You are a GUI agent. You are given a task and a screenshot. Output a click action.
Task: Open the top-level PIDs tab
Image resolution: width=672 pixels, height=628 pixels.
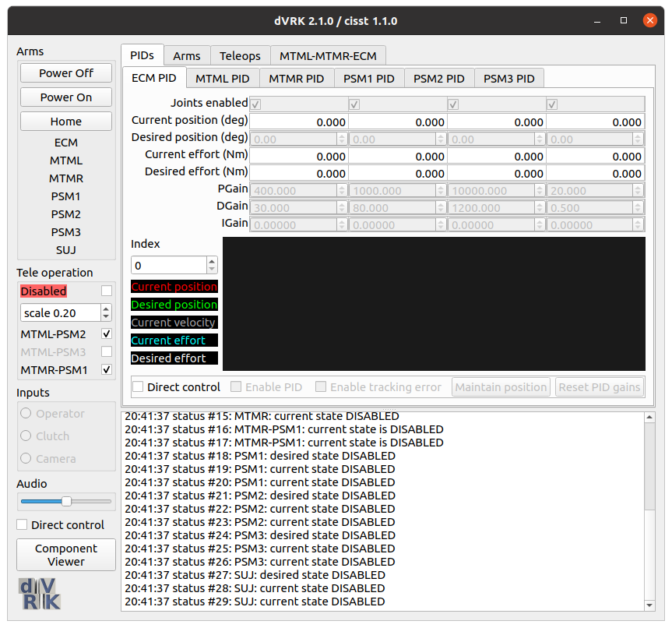pyautogui.click(x=142, y=55)
